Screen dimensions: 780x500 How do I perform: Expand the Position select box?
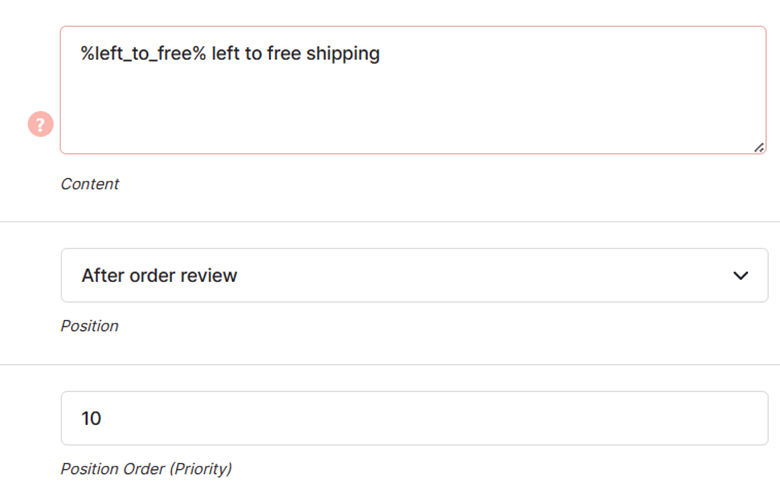pyautogui.click(x=414, y=275)
